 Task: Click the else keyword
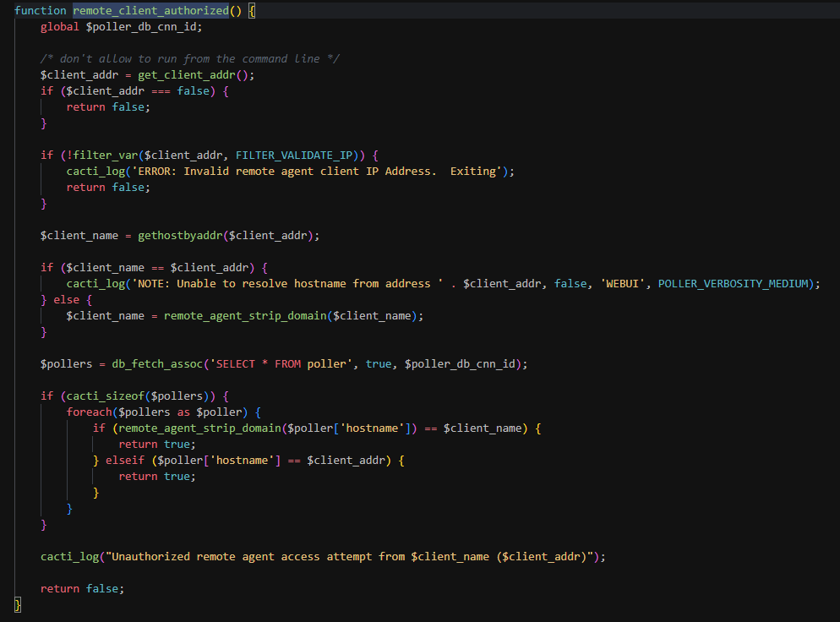pyautogui.click(x=67, y=300)
